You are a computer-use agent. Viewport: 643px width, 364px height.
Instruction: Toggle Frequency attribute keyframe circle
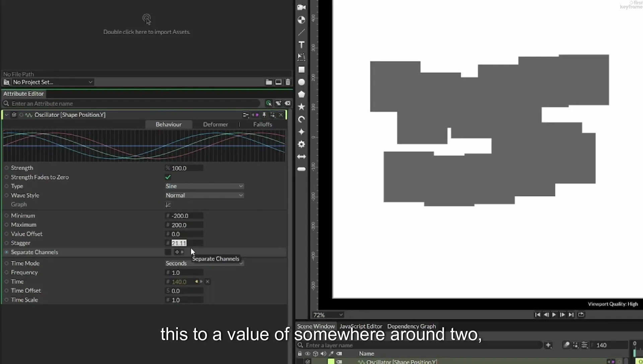6,272
